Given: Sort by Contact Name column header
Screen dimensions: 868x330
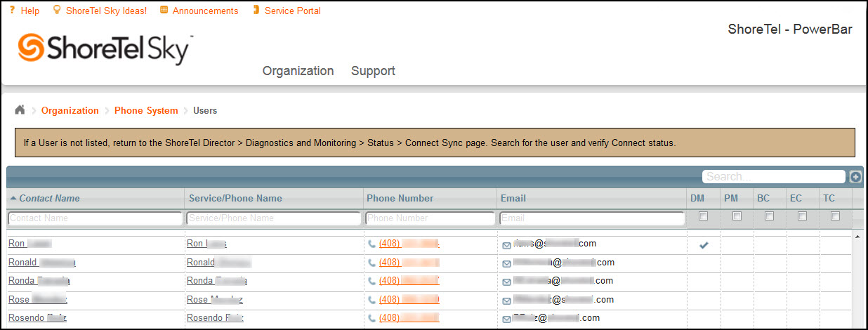Looking at the screenshot, I should coord(49,199).
